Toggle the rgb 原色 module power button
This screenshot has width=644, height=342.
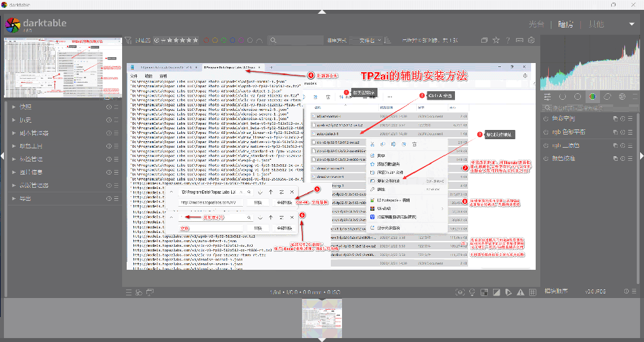[546, 145]
